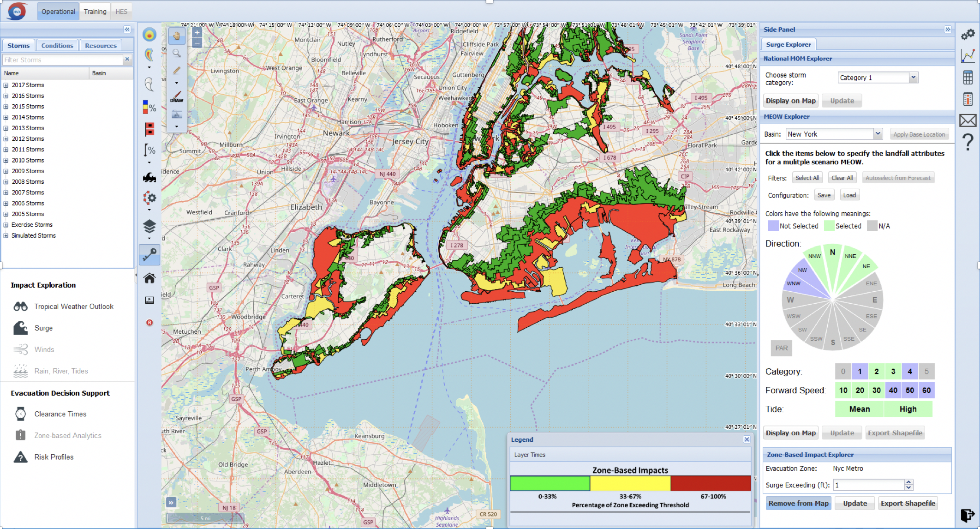Select the magnifier zoom map tool

coord(177,53)
